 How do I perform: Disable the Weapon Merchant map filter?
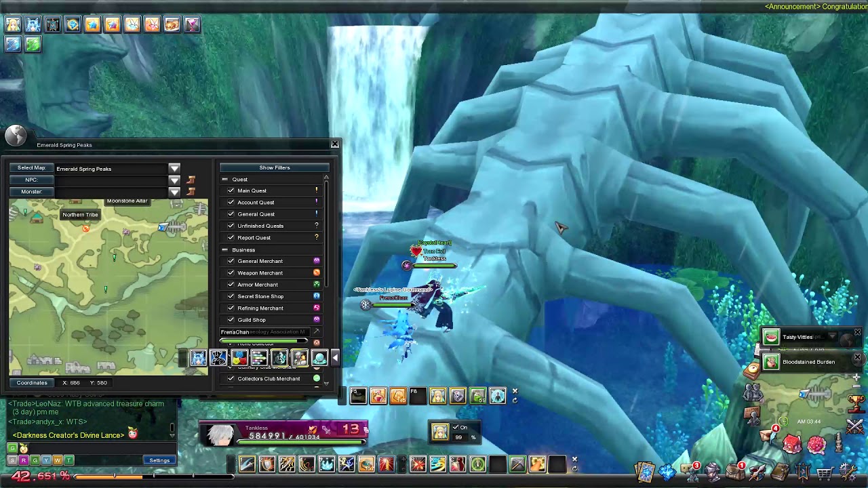pyautogui.click(x=231, y=272)
